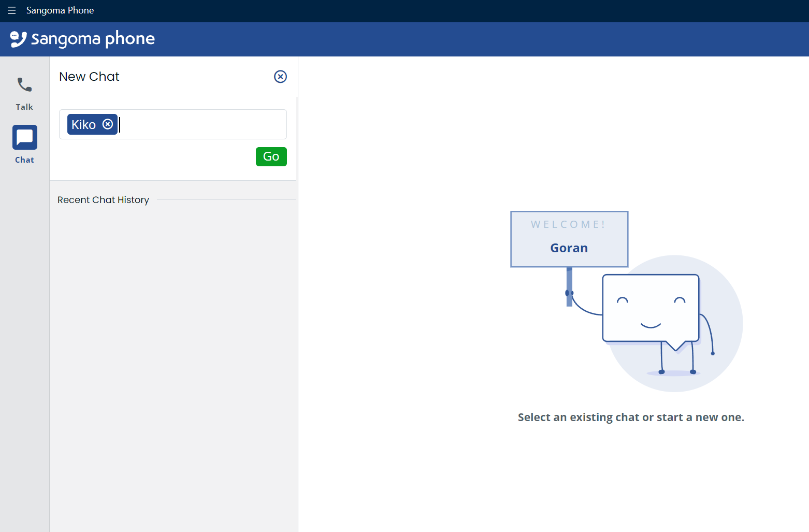Click the New Chat heading
The image size is (809, 532).
(89, 77)
